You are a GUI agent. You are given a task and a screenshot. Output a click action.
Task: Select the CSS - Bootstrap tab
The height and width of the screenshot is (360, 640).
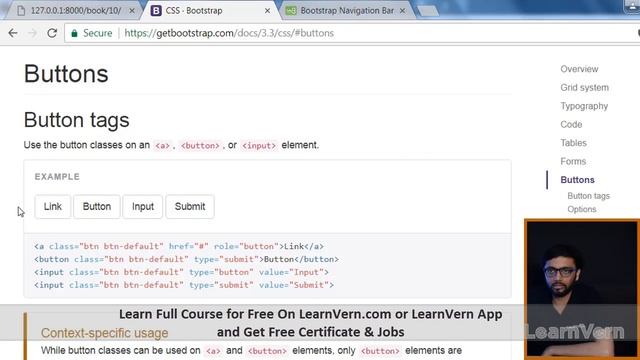pos(210,11)
